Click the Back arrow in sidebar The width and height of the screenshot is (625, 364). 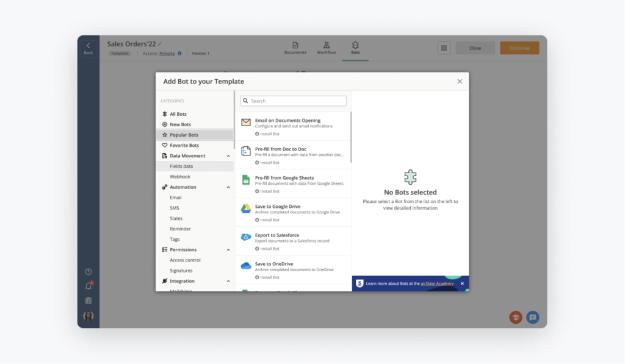[89, 47]
